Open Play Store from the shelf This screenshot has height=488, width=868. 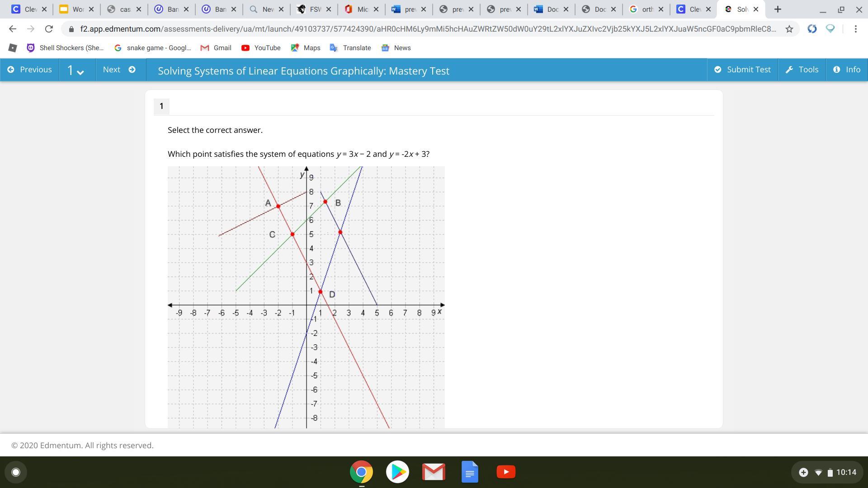397,472
